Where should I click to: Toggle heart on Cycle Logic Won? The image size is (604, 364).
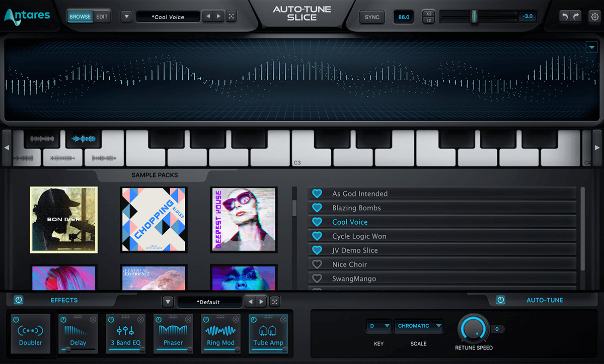point(317,236)
